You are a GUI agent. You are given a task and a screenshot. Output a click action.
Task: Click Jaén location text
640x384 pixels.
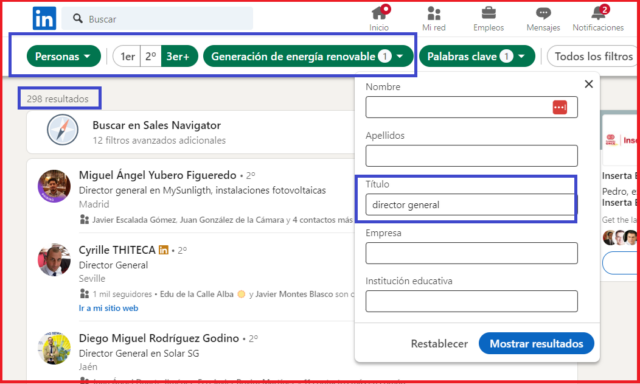(x=88, y=366)
